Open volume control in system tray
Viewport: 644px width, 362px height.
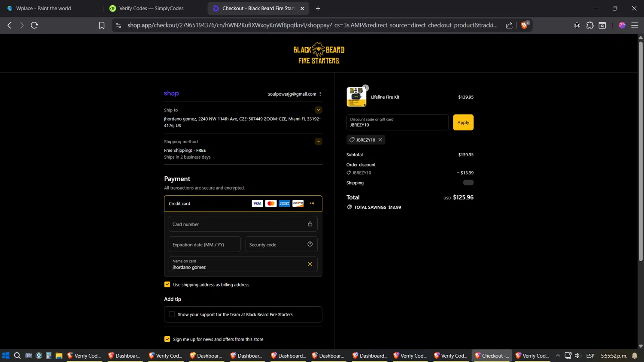[577, 356]
